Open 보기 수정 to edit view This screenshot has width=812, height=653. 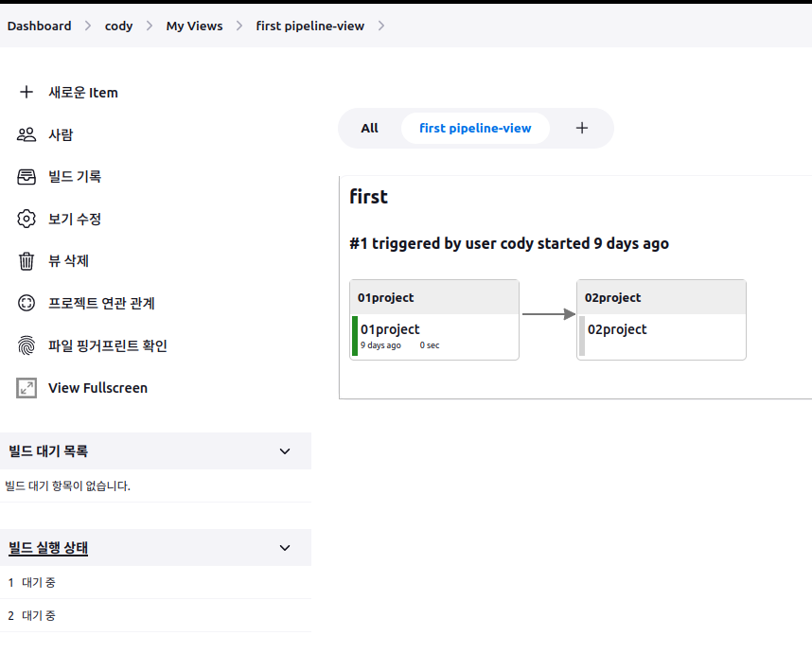pyautogui.click(x=75, y=219)
